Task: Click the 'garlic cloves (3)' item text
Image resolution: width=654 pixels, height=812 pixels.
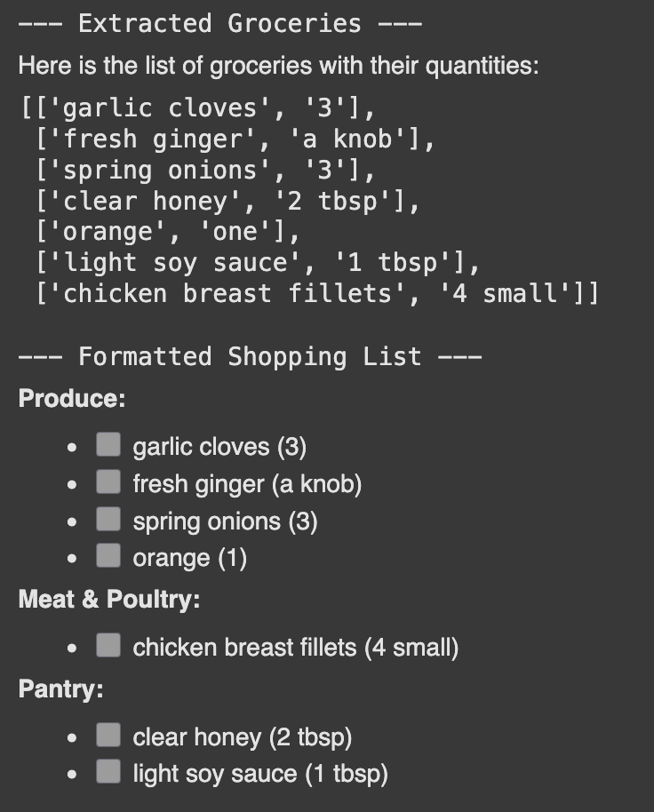Action: click(219, 446)
